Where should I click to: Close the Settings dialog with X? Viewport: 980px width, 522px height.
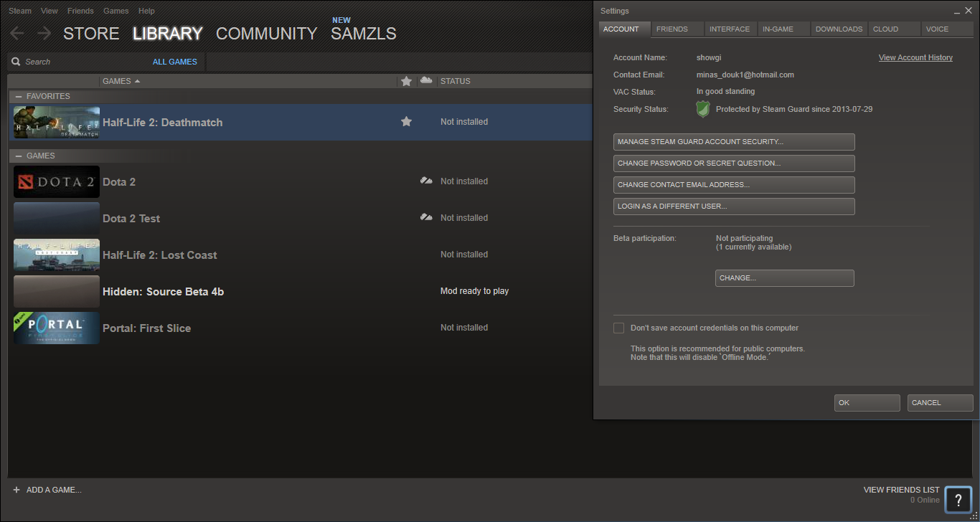[969, 11]
